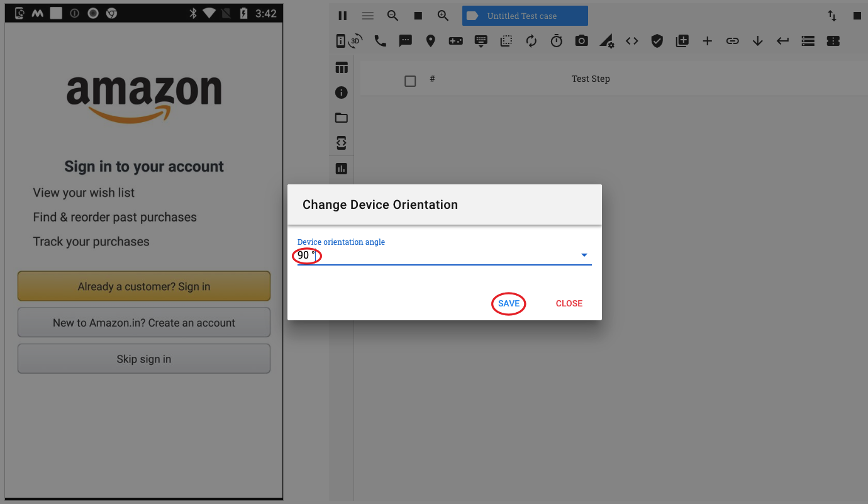This screenshot has height=504, width=868.
Task: Click the code brackets icon
Action: point(632,41)
